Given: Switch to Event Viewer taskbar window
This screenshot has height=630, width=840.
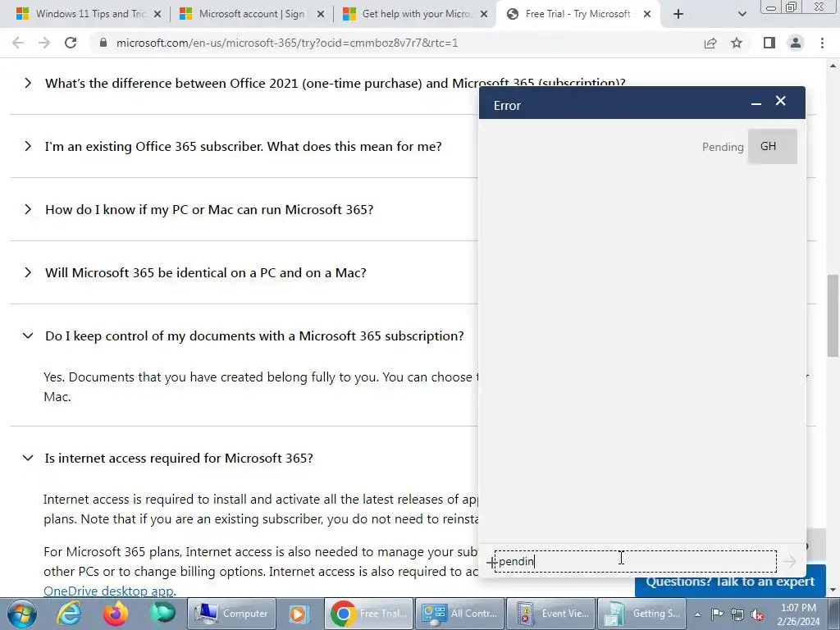Looking at the screenshot, I should [550, 614].
